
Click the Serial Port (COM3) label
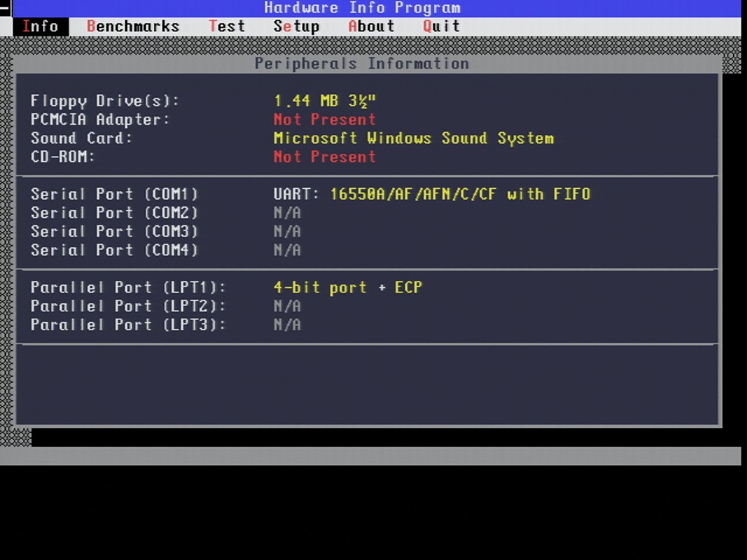pyautogui.click(x=115, y=231)
